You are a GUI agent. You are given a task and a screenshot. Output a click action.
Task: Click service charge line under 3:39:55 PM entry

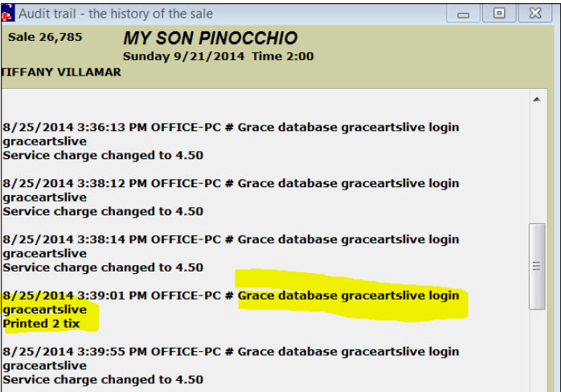pyautogui.click(x=103, y=379)
